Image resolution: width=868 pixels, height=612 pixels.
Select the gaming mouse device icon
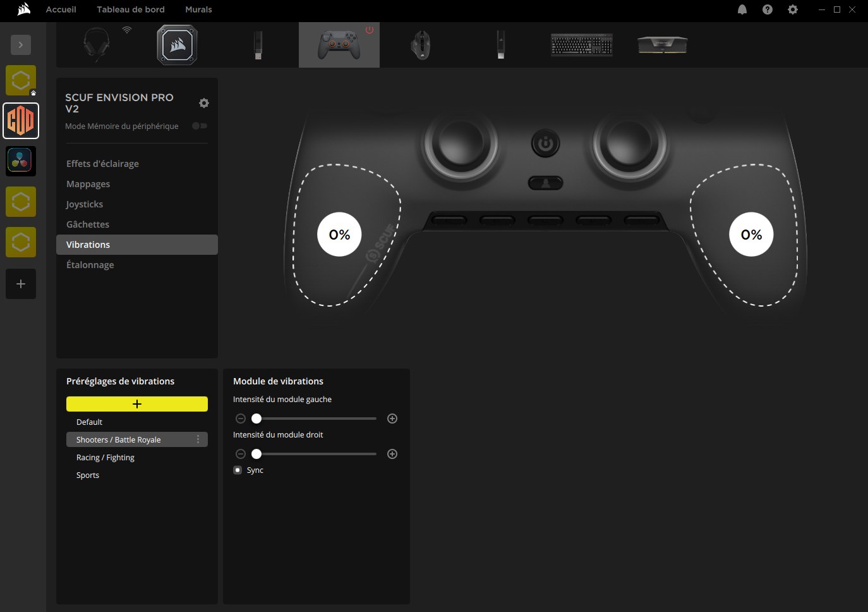pos(421,45)
